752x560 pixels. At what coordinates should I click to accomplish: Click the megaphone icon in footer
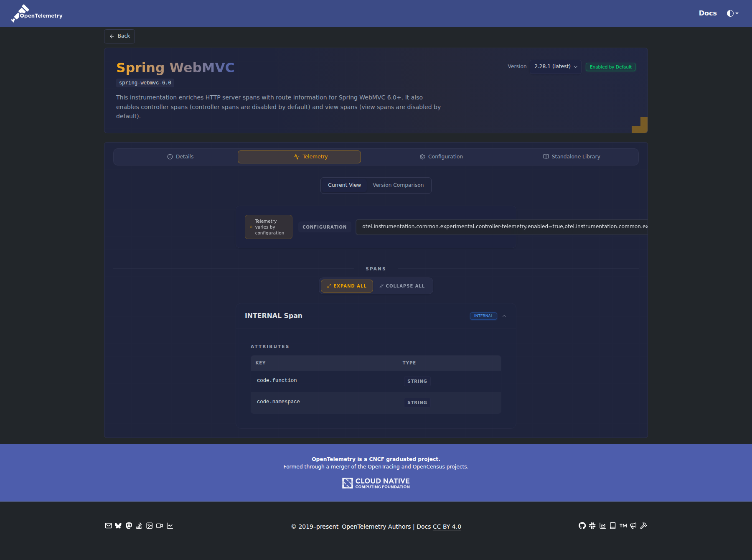pos(633,526)
